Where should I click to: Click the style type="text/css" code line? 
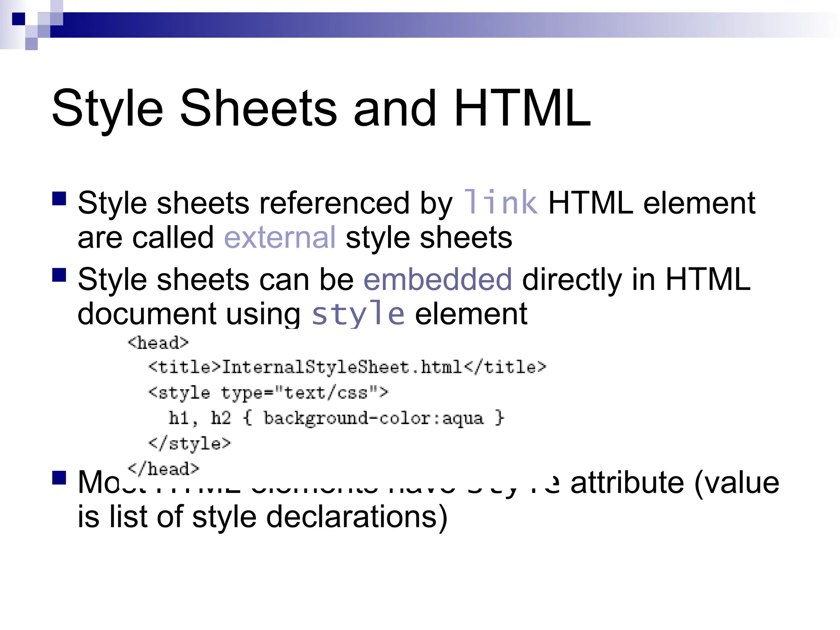coord(268,393)
